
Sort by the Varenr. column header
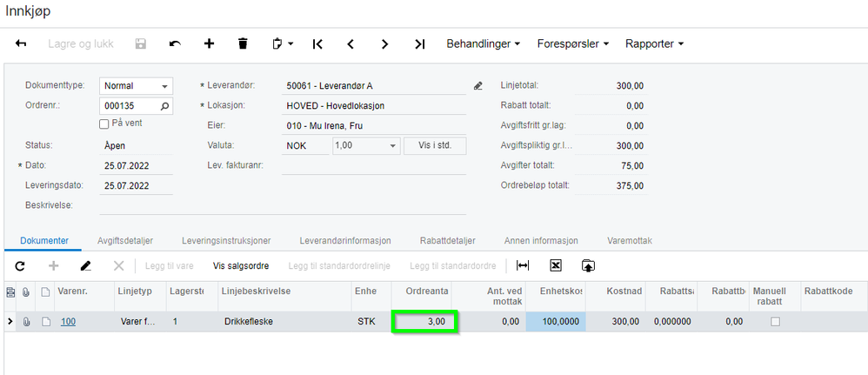(x=84, y=296)
